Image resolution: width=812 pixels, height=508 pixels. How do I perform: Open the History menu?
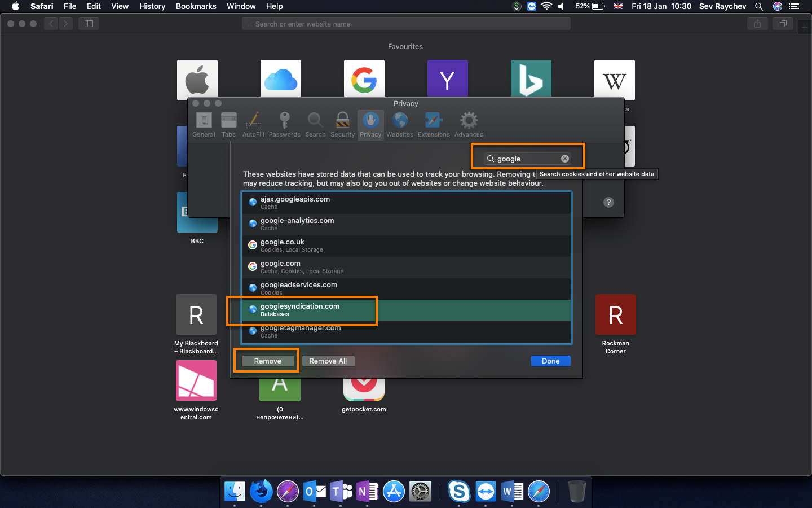tap(152, 6)
